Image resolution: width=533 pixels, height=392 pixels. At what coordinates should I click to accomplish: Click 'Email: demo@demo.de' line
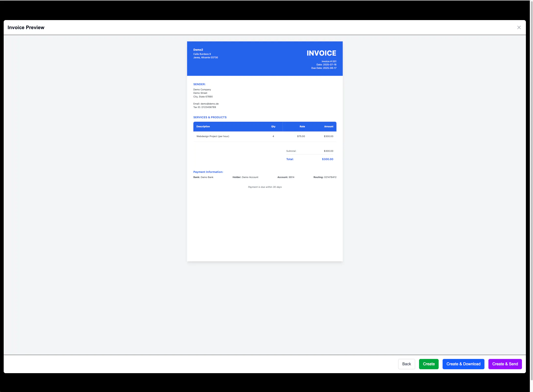point(206,104)
